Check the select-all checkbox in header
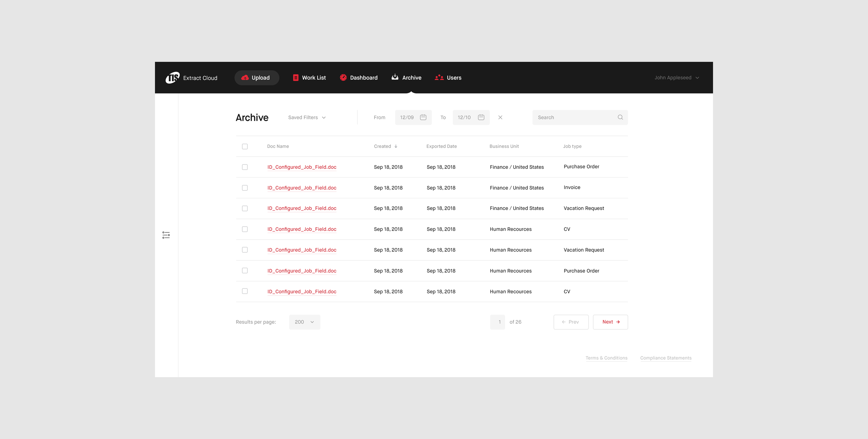 pyautogui.click(x=245, y=146)
